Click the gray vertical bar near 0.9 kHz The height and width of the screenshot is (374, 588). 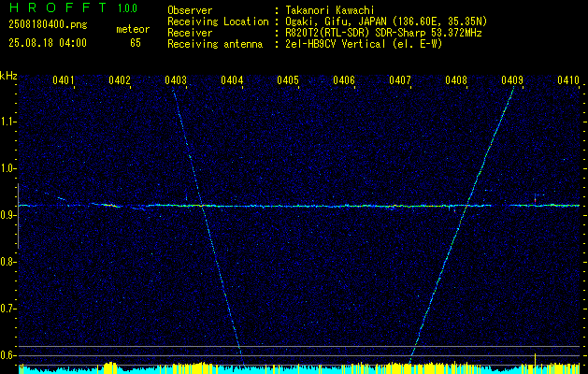[x=19, y=216]
